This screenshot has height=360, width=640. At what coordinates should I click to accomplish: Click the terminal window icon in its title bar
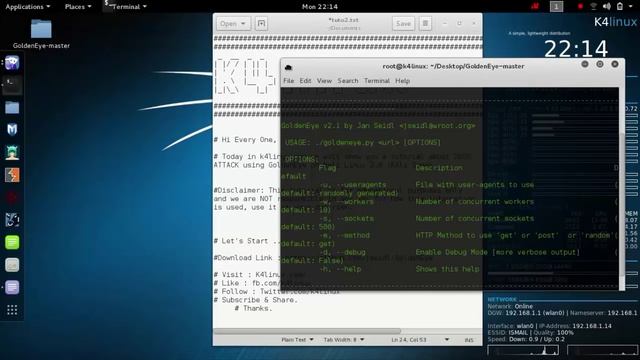[x=289, y=67]
